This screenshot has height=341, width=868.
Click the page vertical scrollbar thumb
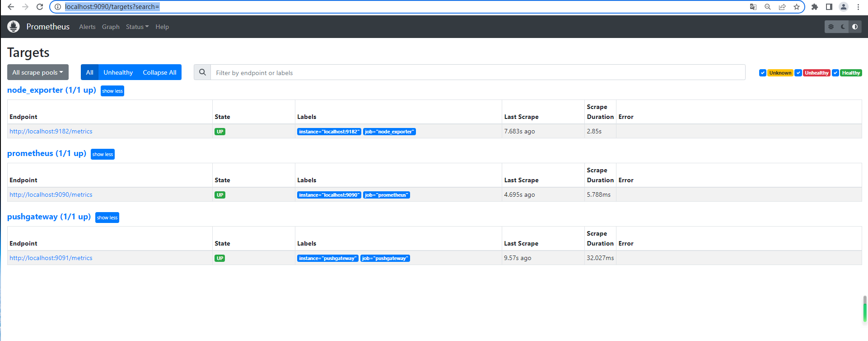[x=865, y=309]
